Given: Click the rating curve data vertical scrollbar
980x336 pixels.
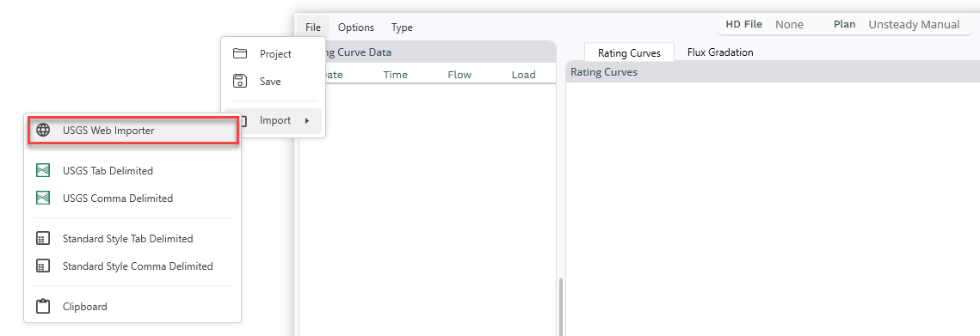Looking at the screenshot, I should (561, 307).
